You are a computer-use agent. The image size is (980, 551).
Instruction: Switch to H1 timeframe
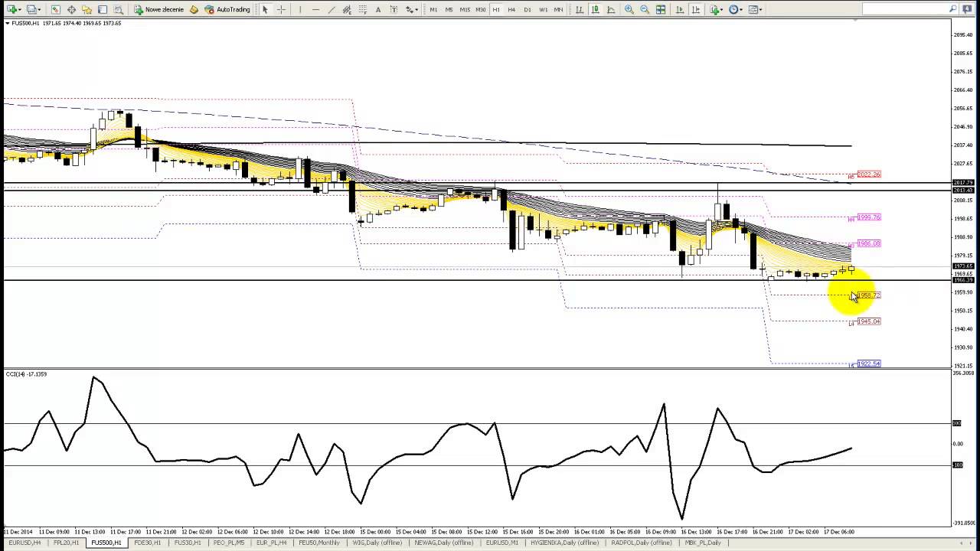click(496, 9)
